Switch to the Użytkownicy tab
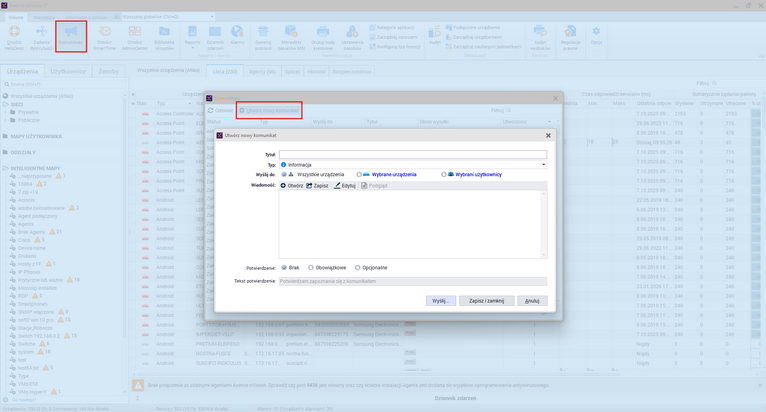 tap(68, 71)
